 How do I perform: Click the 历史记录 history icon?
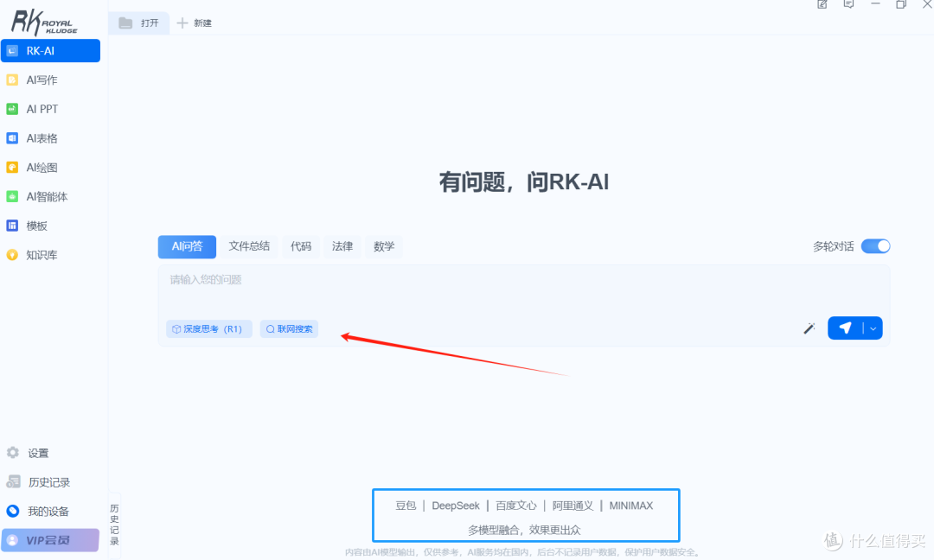point(12,482)
